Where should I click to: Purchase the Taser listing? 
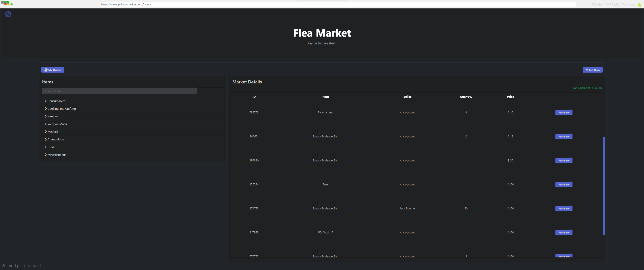pyautogui.click(x=564, y=184)
